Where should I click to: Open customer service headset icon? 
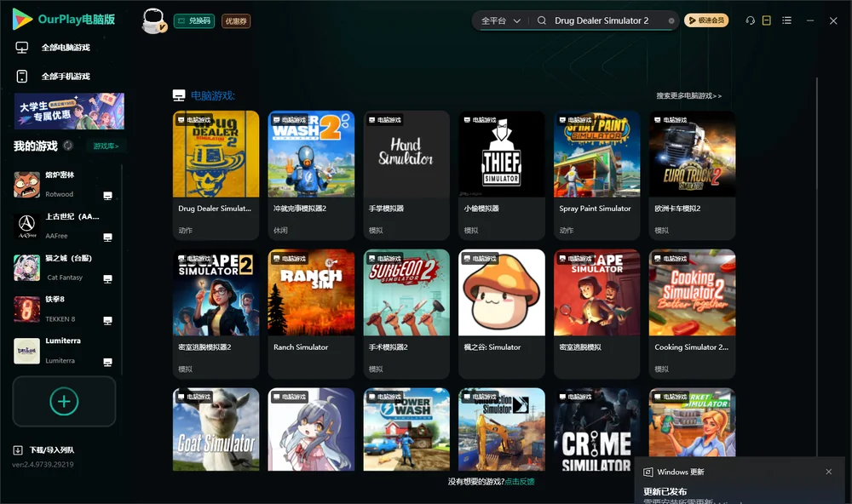click(x=750, y=20)
